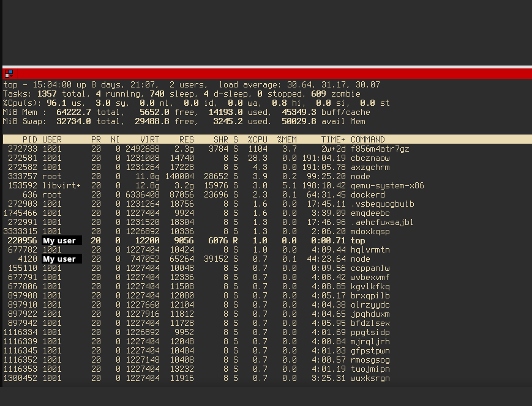This screenshot has width=532, height=406.
Task: Click the 15:04:00 time in top header
Action: [x=52, y=85]
